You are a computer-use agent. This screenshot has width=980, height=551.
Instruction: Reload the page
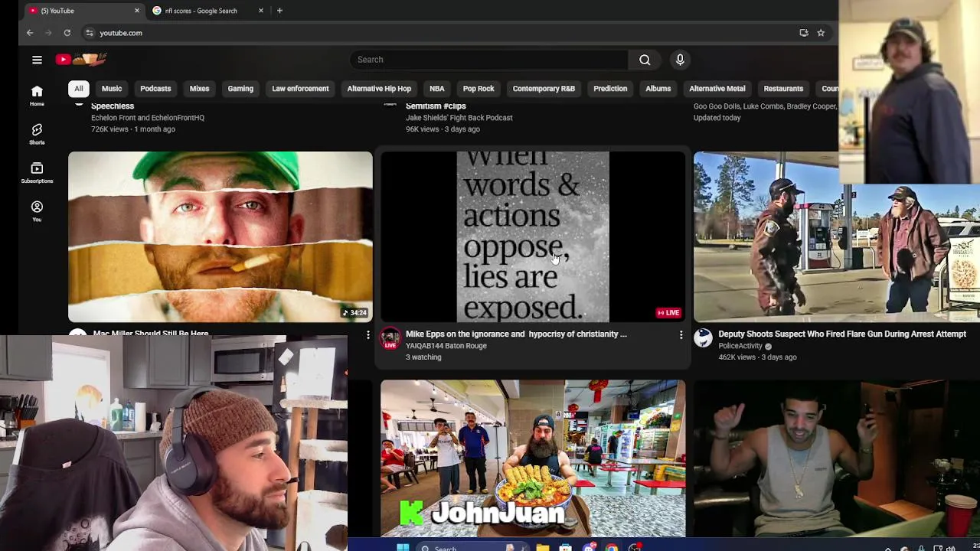pyautogui.click(x=67, y=33)
